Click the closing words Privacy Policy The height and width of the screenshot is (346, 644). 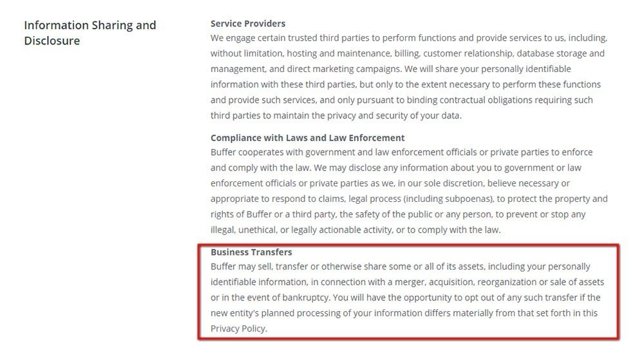coord(238,329)
